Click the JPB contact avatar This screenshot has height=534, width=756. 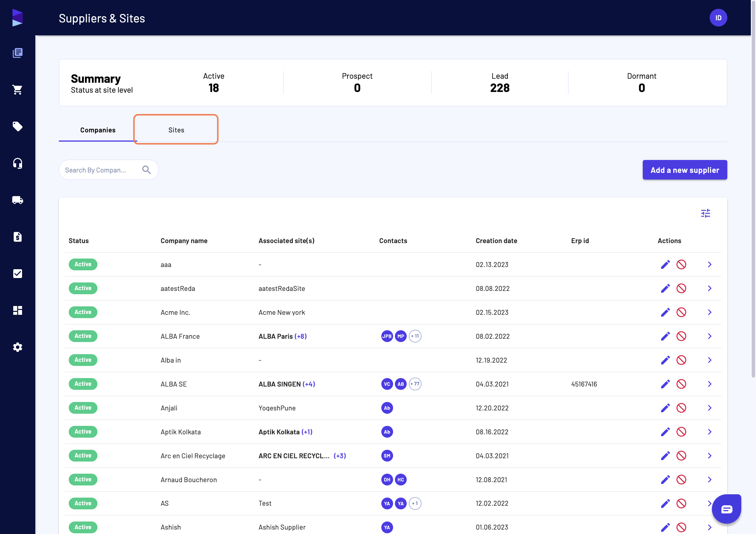pos(387,336)
